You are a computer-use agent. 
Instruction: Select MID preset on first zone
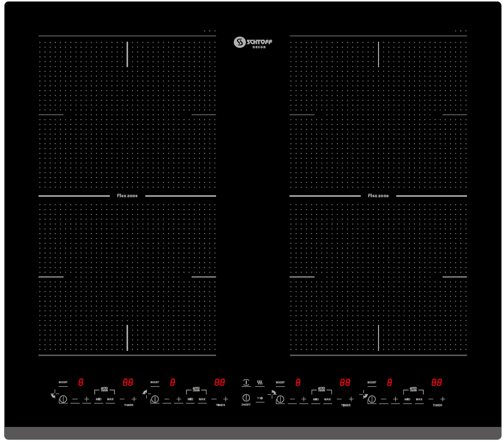coord(98,399)
